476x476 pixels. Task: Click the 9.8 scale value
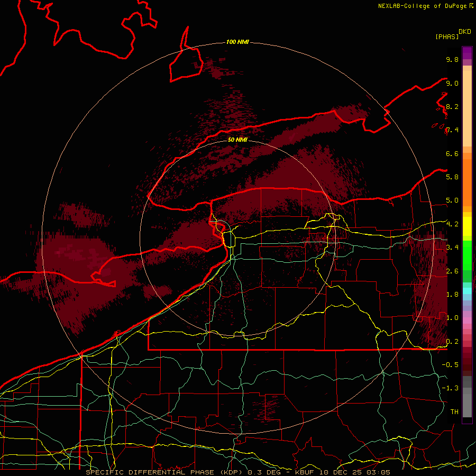[452, 60]
